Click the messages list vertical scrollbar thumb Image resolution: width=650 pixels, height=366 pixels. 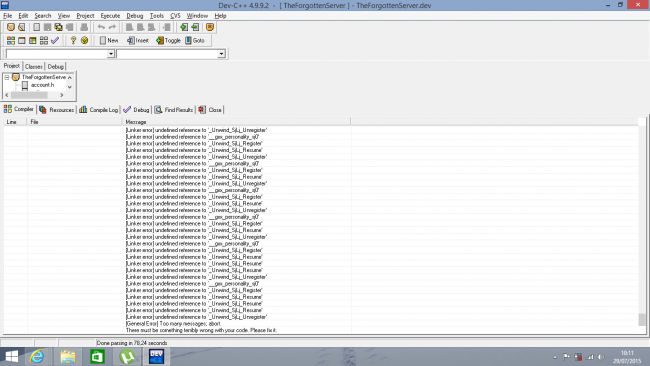pyautogui.click(x=642, y=320)
